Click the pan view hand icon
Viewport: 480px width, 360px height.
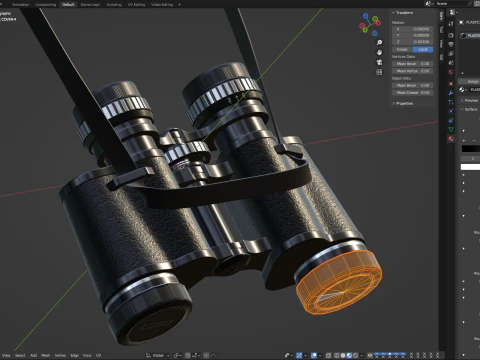(x=379, y=52)
